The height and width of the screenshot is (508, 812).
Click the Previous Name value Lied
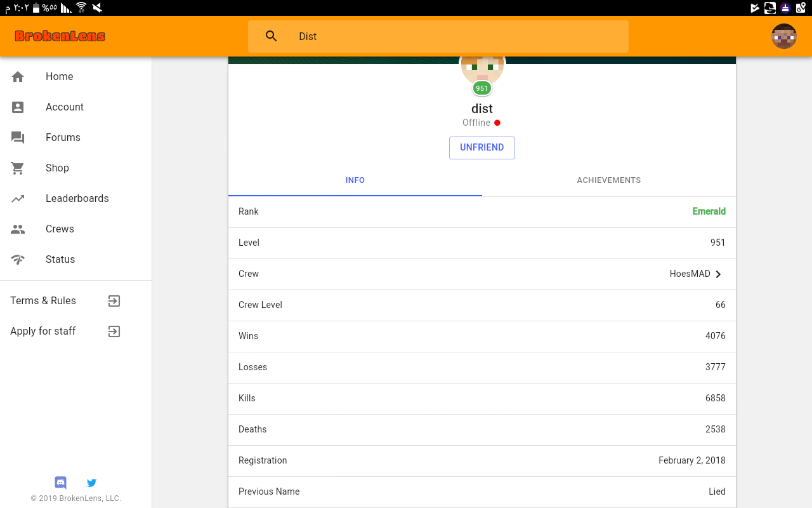(x=717, y=491)
